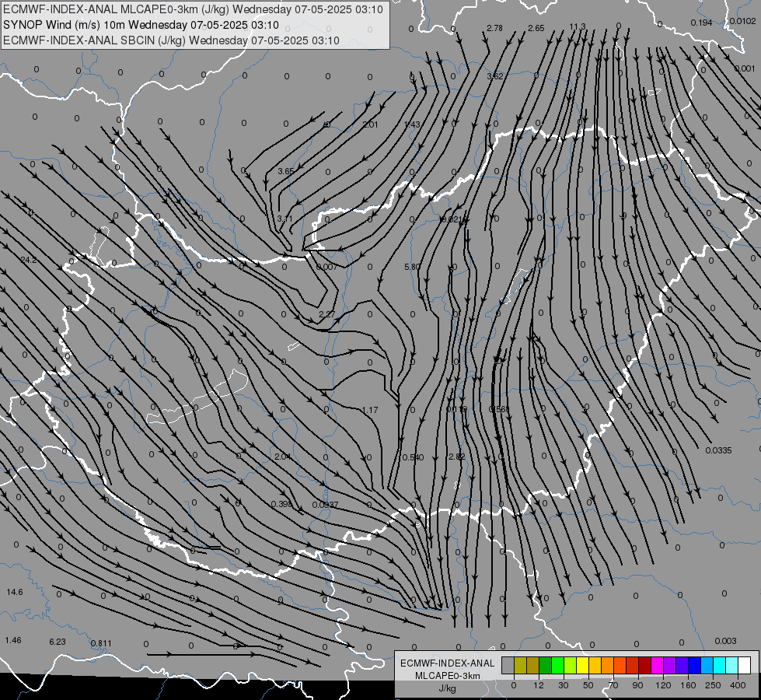Click the map value '2.65'
This screenshot has height=700, width=761.
(536, 28)
